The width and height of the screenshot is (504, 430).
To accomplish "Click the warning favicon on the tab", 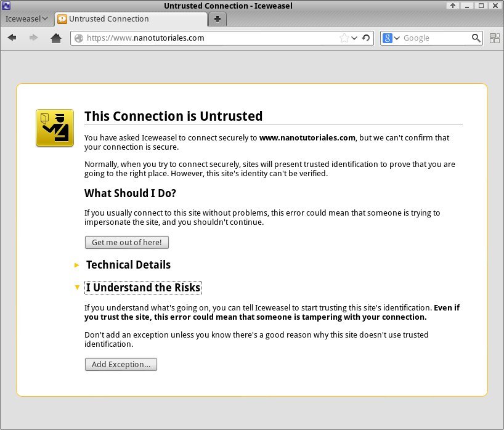I will pos(62,19).
